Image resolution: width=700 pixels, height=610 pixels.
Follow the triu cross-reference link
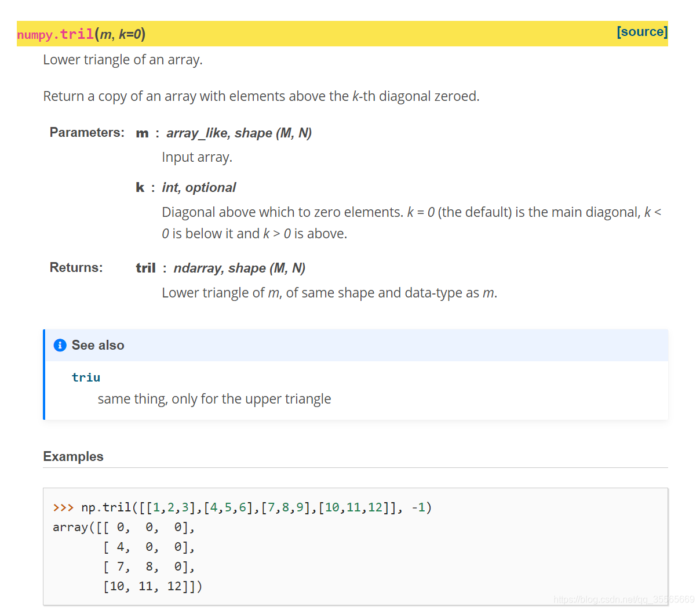[x=86, y=377]
